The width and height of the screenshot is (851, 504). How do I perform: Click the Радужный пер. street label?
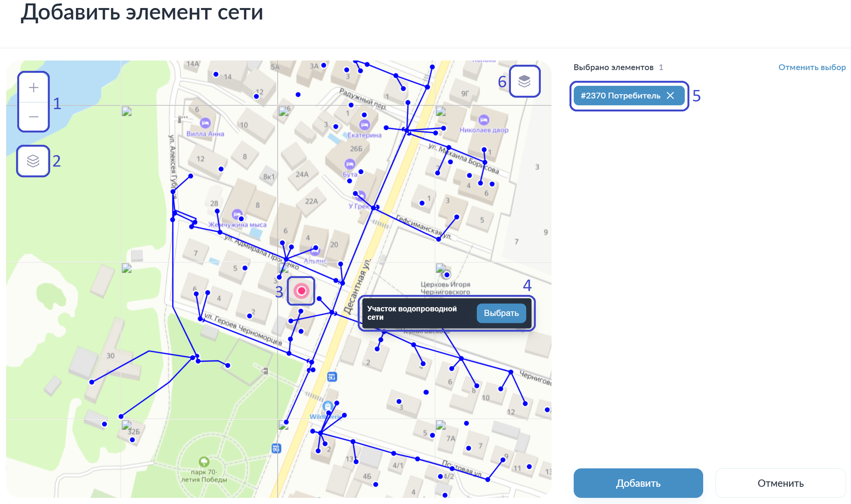click(363, 99)
